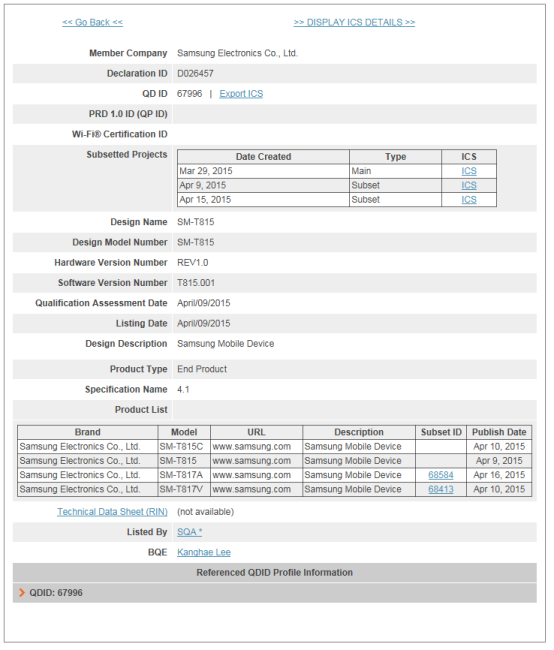554x650 pixels.
Task: Select the Declaration ID value D026457
Action: pos(195,74)
